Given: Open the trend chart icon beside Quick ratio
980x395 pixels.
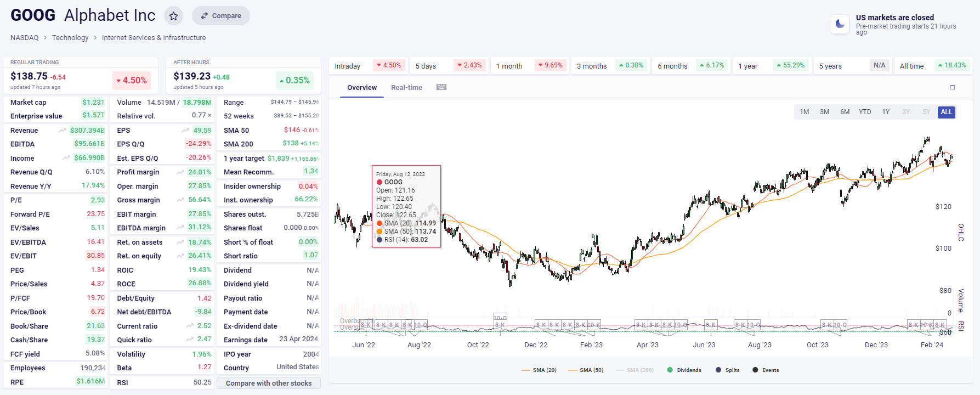Looking at the screenshot, I should [190, 340].
